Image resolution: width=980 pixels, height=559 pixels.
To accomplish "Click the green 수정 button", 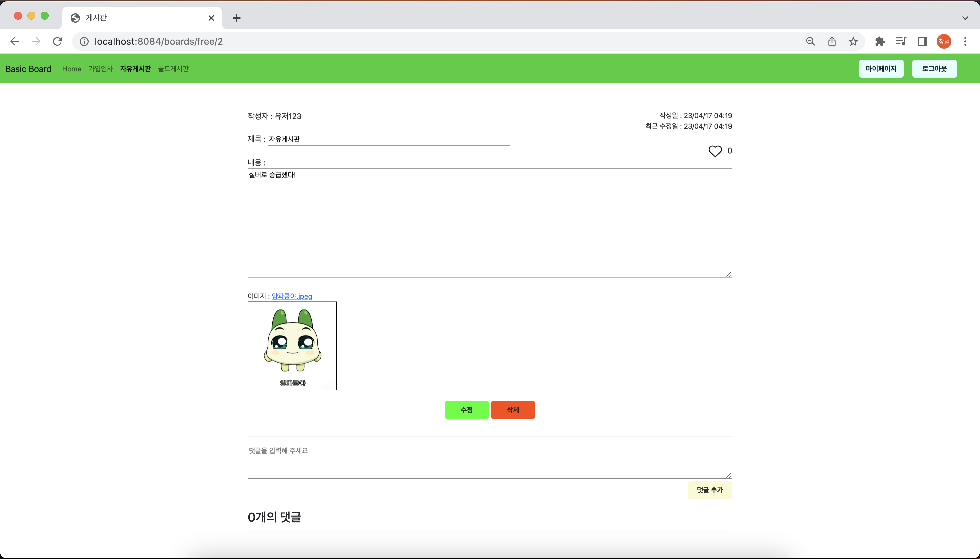I will tap(466, 410).
